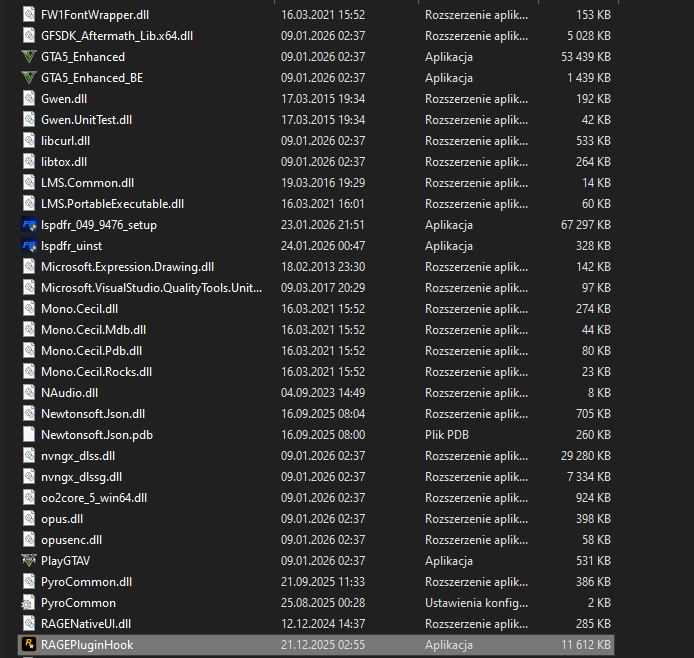Select the LMS.Common.dll file icon
Screen dimensions: 694x658
point(29,183)
